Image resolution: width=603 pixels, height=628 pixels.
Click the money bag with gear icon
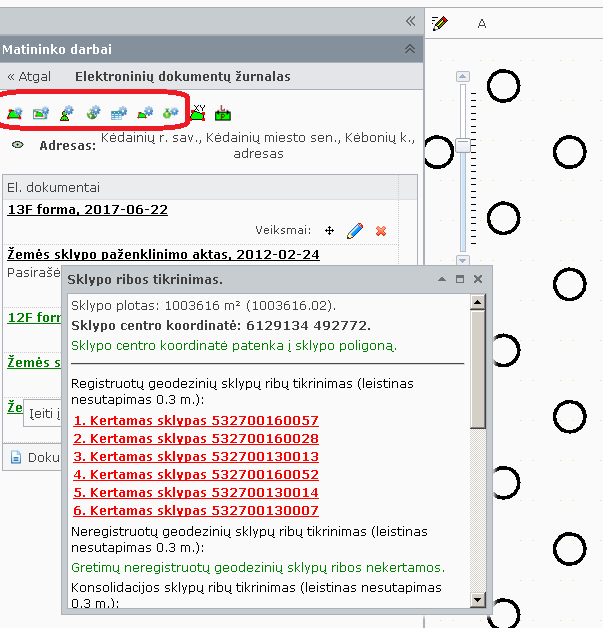[171, 113]
